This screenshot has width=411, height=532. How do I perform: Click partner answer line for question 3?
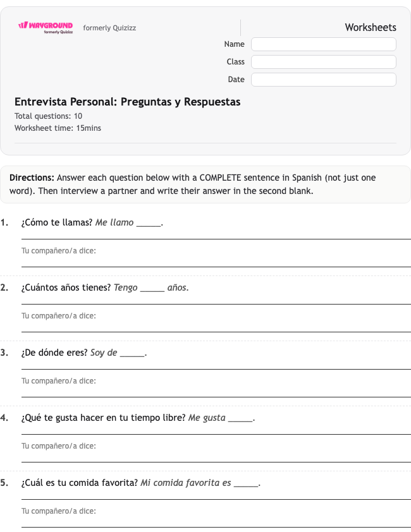pos(216,394)
